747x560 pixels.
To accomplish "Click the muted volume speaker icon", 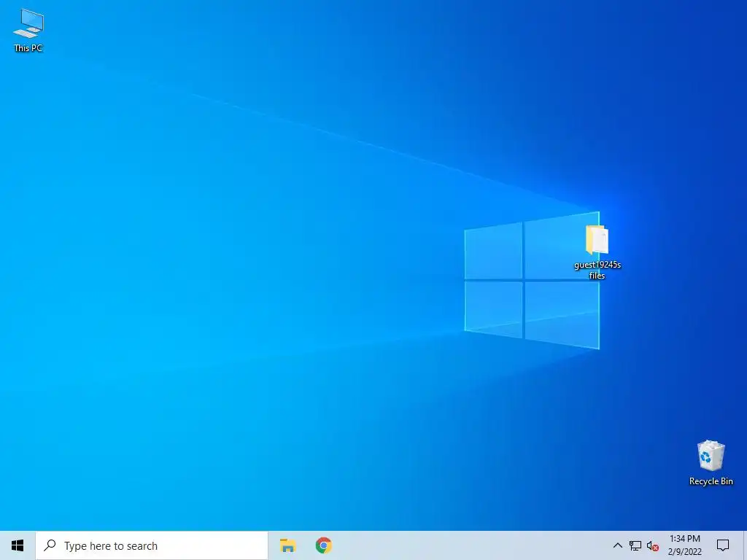I will [653, 545].
